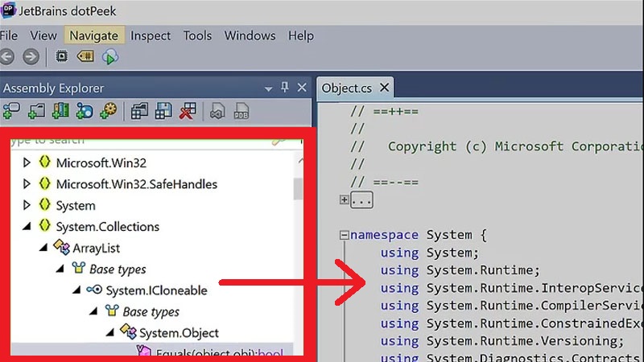Click the save assembly list disk icon
Screen dimensions: 644x362
(x=163, y=111)
